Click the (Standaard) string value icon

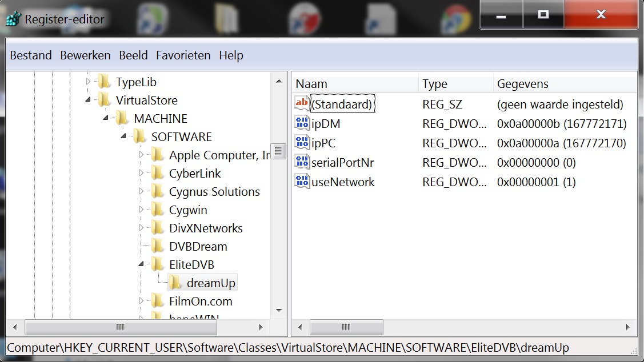click(x=301, y=104)
